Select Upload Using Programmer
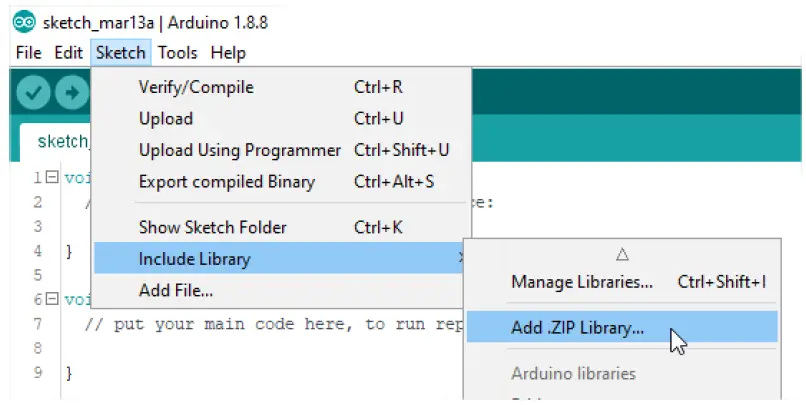Screen dimensions: 806x406 click(x=240, y=150)
